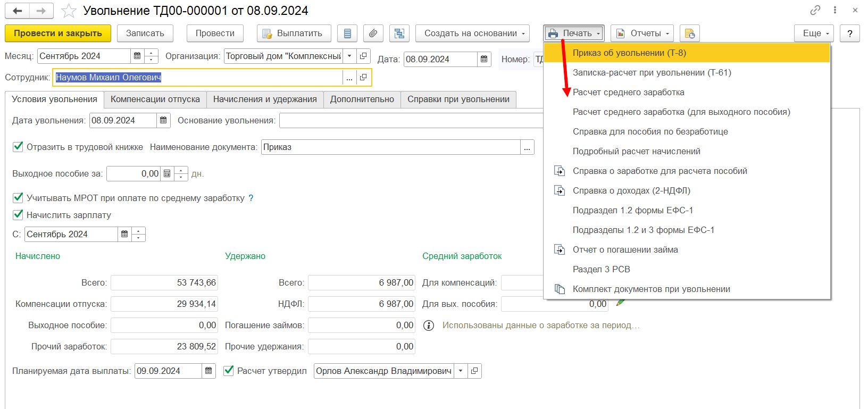This screenshot has height=409, width=868.
Task: Open the 'Отчеты' dropdown menu
Action: [x=642, y=34]
